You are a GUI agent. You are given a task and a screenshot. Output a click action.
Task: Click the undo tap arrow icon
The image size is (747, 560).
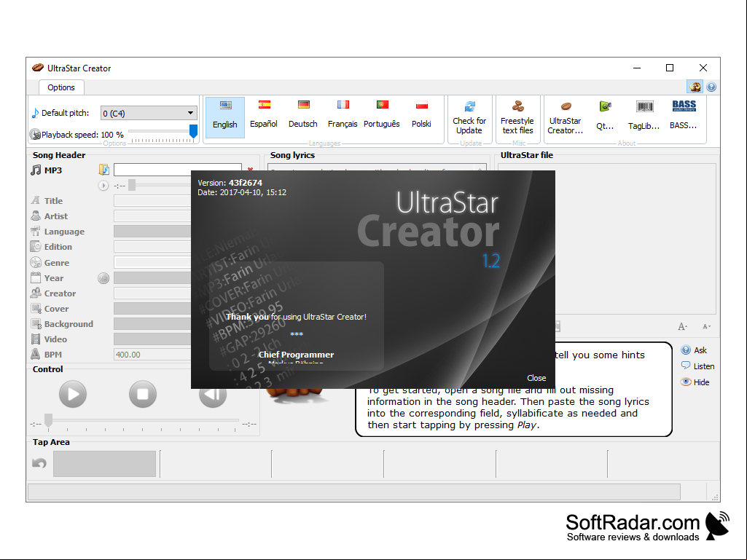point(39,463)
